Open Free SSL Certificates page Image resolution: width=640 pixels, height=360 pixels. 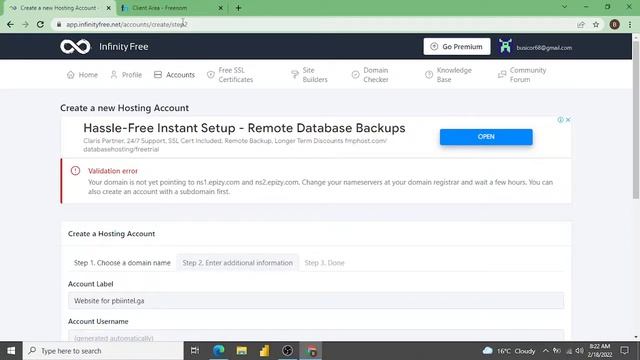(x=230, y=75)
